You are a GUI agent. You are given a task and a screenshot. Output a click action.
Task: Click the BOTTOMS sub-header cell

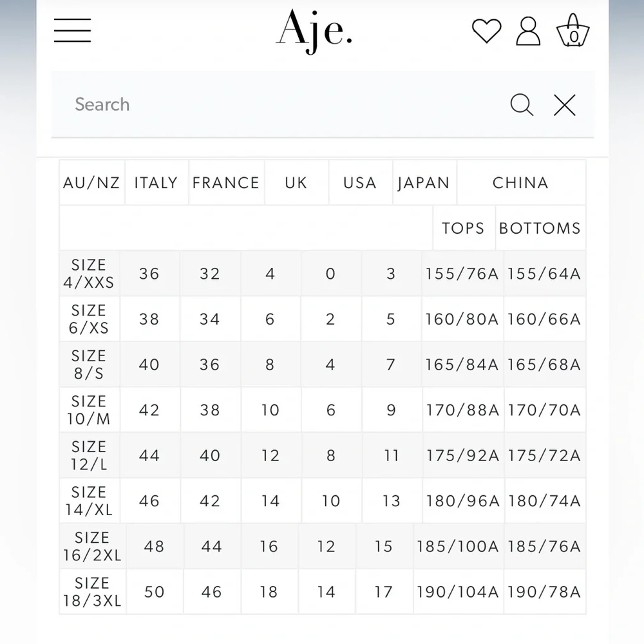[x=540, y=228]
